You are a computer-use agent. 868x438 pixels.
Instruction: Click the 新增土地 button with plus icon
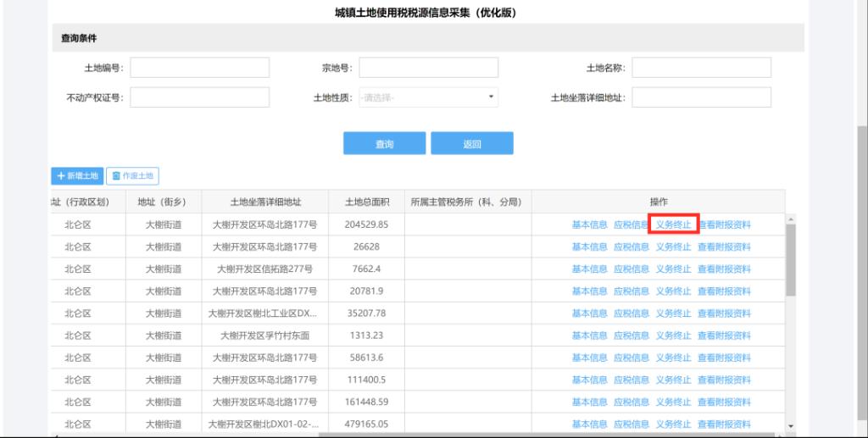77,176
